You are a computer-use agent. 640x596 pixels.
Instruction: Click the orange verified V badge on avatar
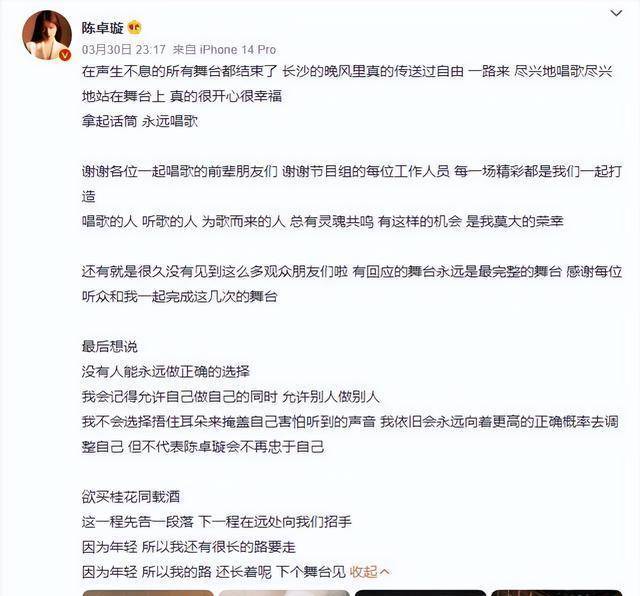tap(65, 55)
